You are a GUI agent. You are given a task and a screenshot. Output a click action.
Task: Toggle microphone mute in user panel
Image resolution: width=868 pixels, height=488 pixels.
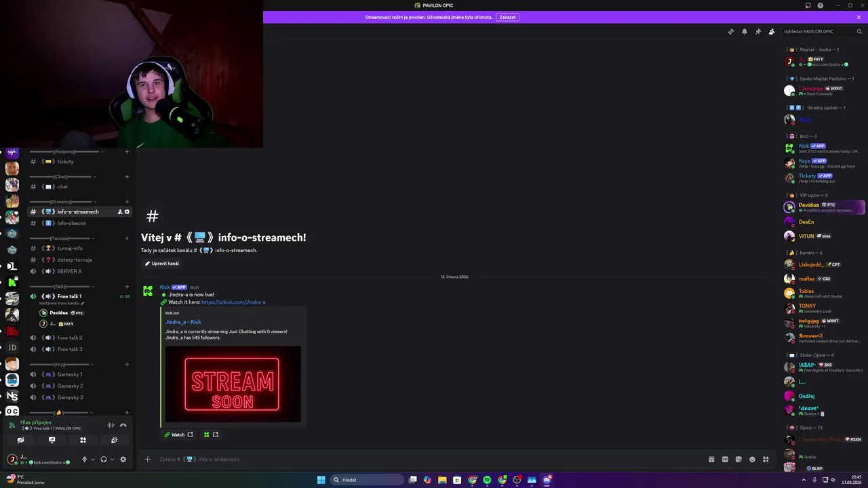pyautogui.click(x=84, y=460)
